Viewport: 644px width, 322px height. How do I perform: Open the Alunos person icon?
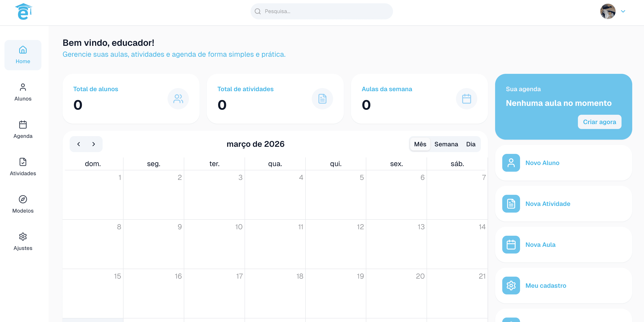coord(23,87)
